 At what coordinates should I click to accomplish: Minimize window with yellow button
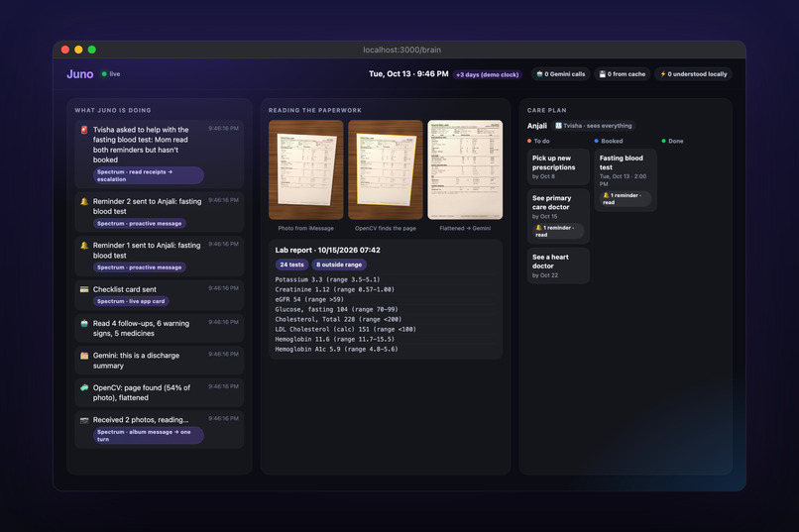pos(78,50)
